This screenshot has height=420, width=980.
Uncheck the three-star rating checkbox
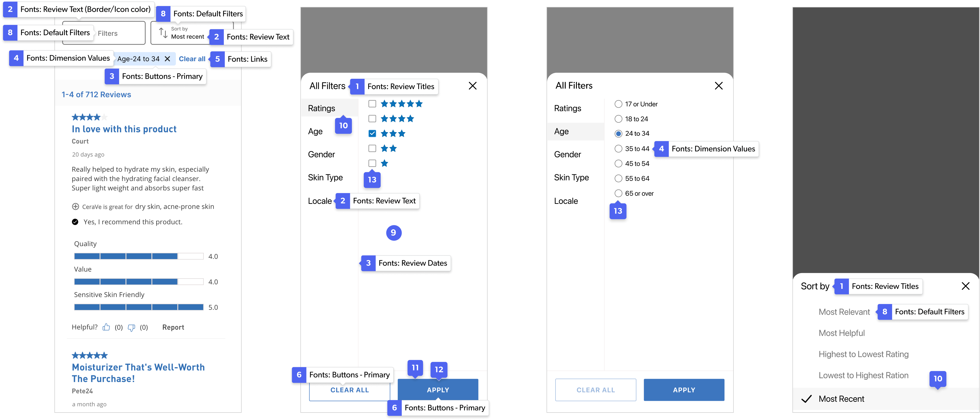372,133
